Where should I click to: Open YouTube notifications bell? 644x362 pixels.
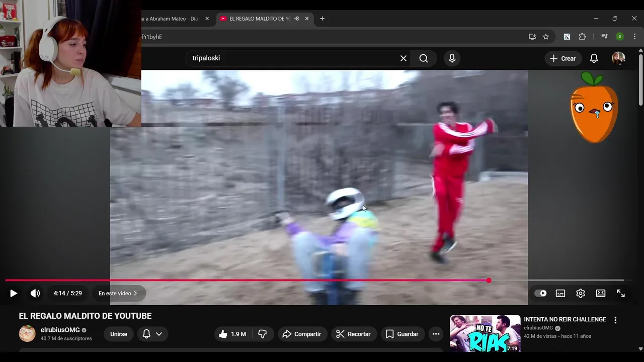[594, 58]
